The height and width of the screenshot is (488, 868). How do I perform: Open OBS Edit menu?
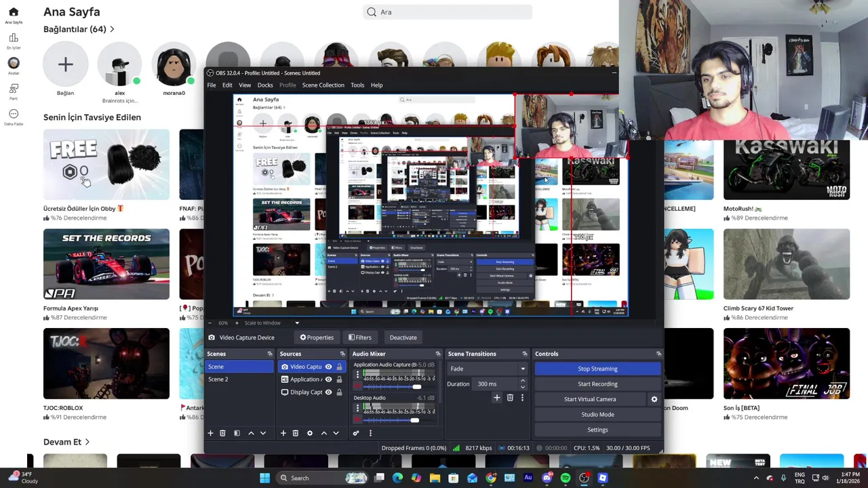[x=227, y=85]
